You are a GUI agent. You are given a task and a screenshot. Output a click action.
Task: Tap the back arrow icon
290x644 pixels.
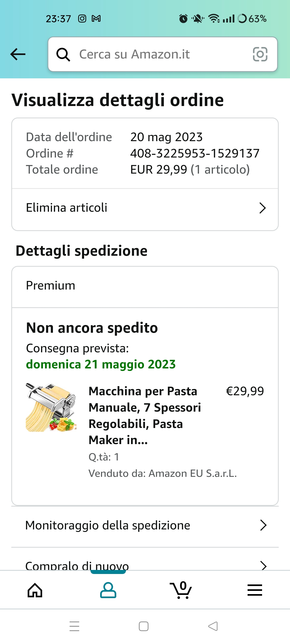18,54
